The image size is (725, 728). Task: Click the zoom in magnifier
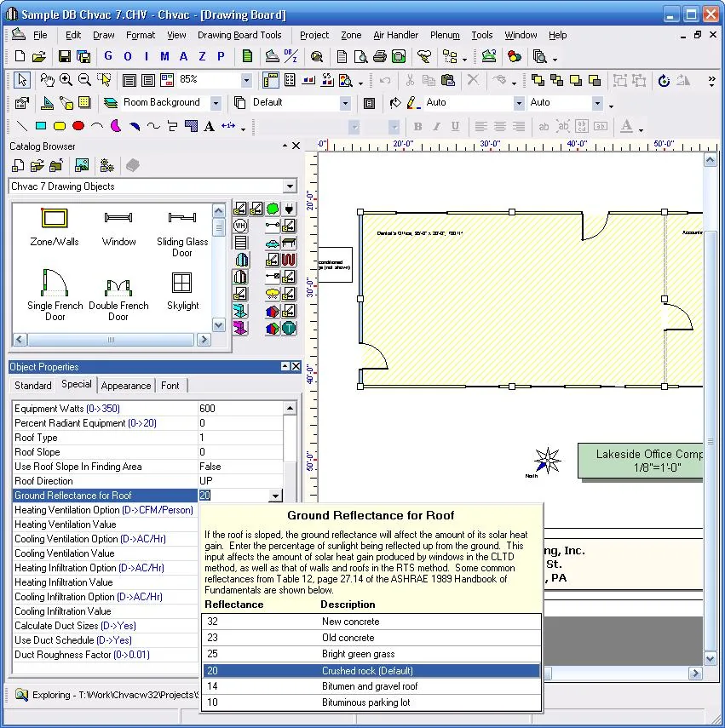pyautogui.click(x=66, y=80)
